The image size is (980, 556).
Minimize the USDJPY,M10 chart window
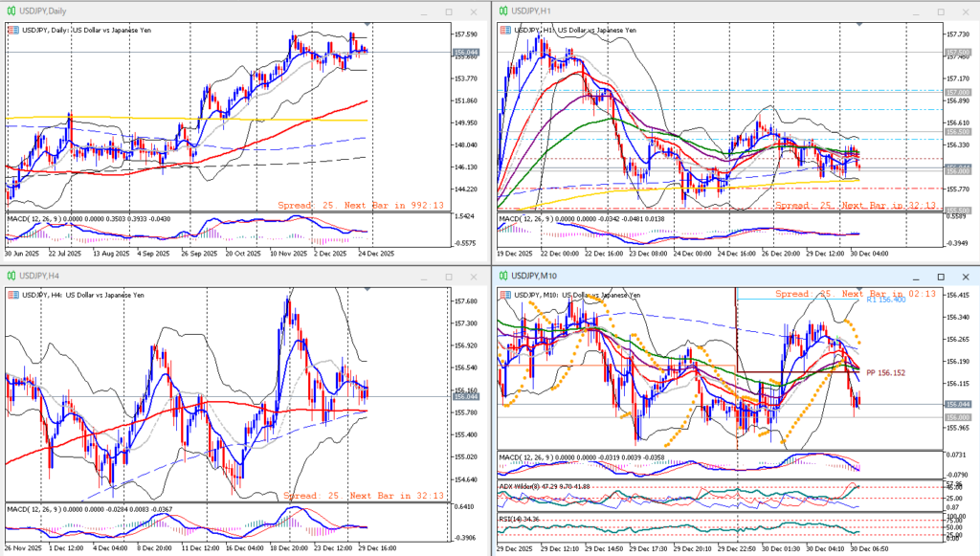coord(915,277)
